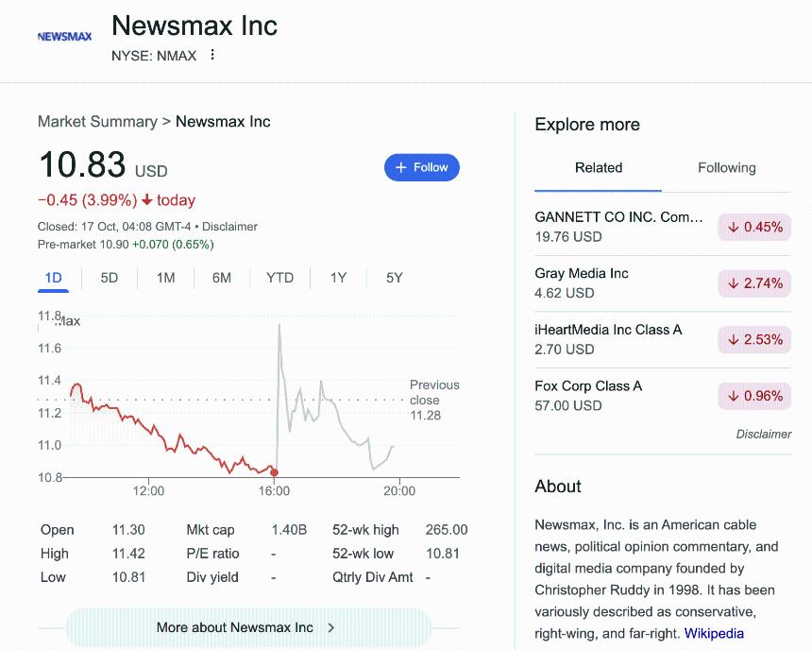This screenshot has height=650, width=812.
Task: Switch to the Following tab
Action: (x=726, y=168)
